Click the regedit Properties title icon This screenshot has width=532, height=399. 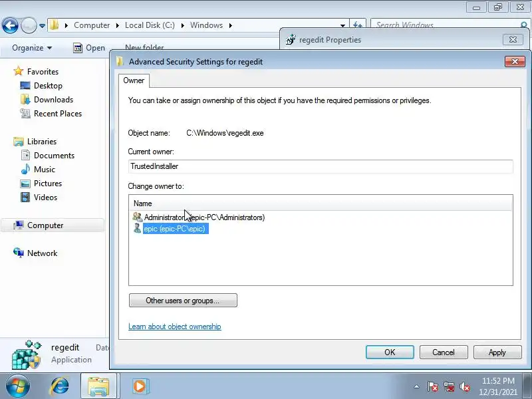coord(291,40)
